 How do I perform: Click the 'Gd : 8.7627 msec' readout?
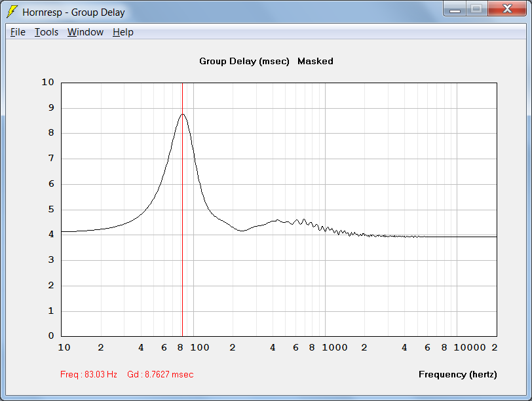pyautogui.click(x=160, y=374)
